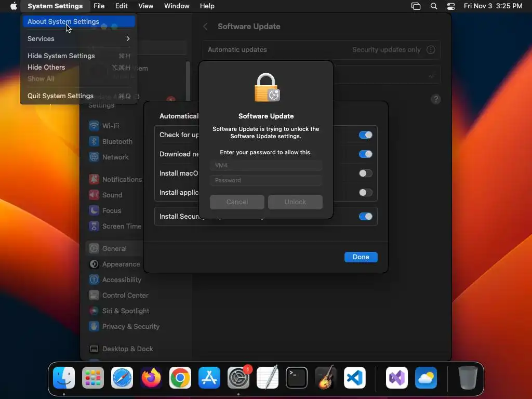
Task: Open the Window menu
Action: tap(177, 6)
